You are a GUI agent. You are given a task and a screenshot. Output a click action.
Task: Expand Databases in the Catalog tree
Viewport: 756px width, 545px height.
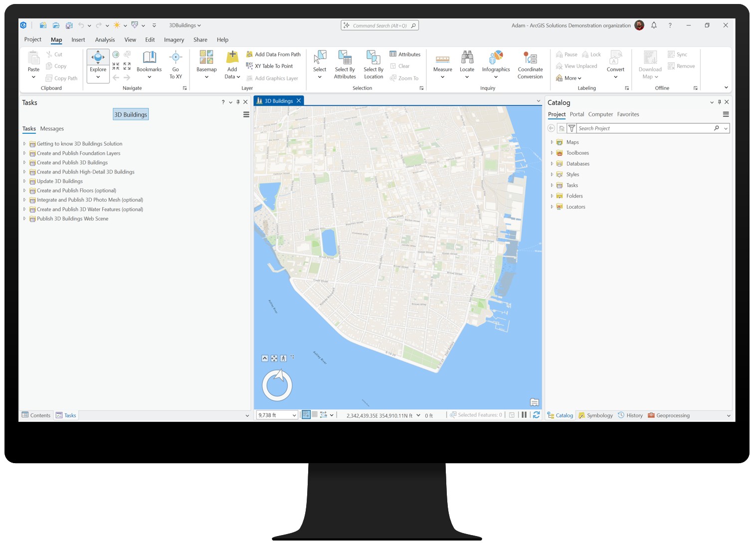point(551,163)
